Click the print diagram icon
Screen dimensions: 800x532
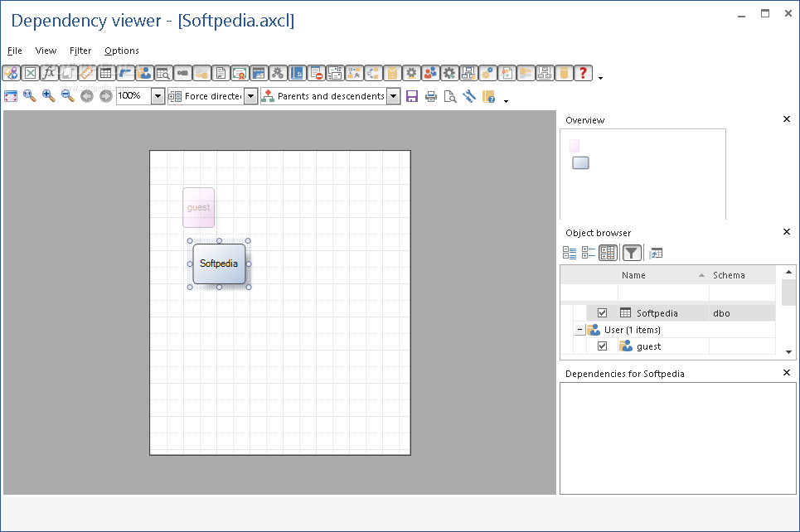431,96
